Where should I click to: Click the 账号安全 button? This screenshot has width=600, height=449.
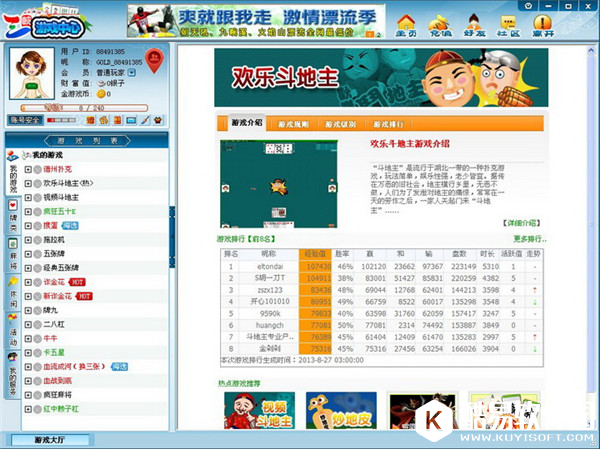tap(25, 120)
